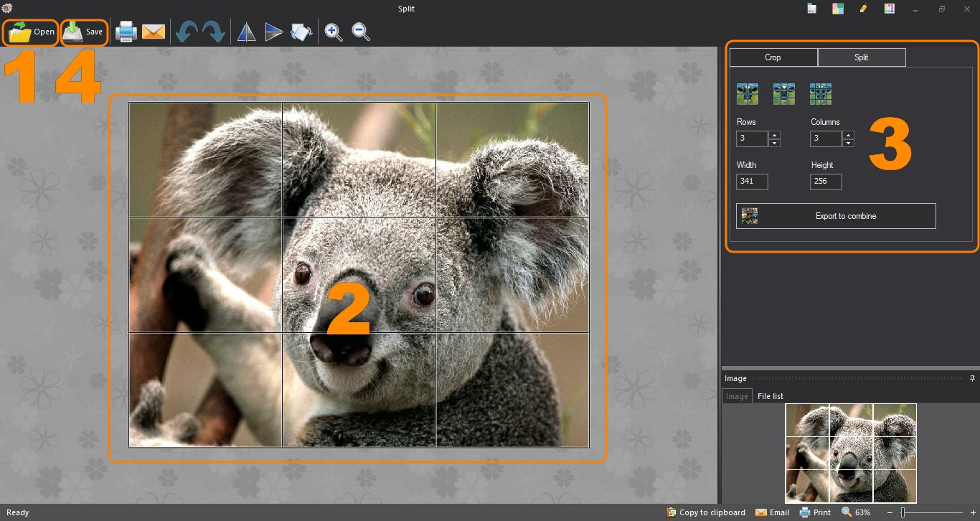980x521 pixels.
Task: Click the zoom slider handle in status bar
Action: coord(903,512)
